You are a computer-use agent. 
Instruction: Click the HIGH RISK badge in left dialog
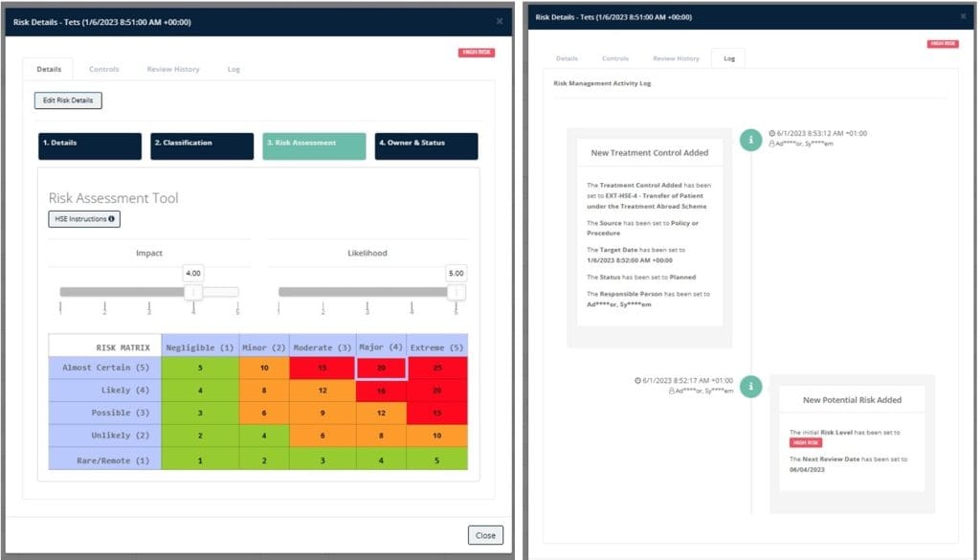pyautogui.click(x=477, y=53)
